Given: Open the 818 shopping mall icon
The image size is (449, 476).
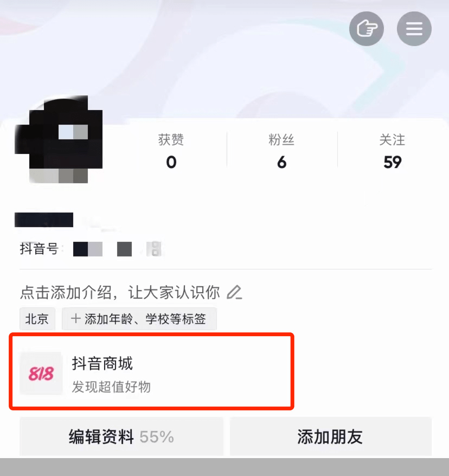Looking at the screenshot, I should click(41, 373).
